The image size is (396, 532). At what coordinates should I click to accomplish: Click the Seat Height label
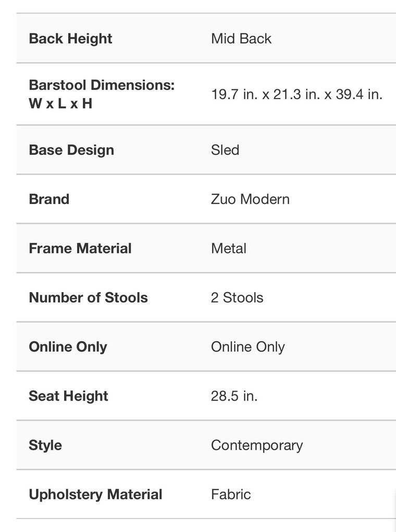68,396
